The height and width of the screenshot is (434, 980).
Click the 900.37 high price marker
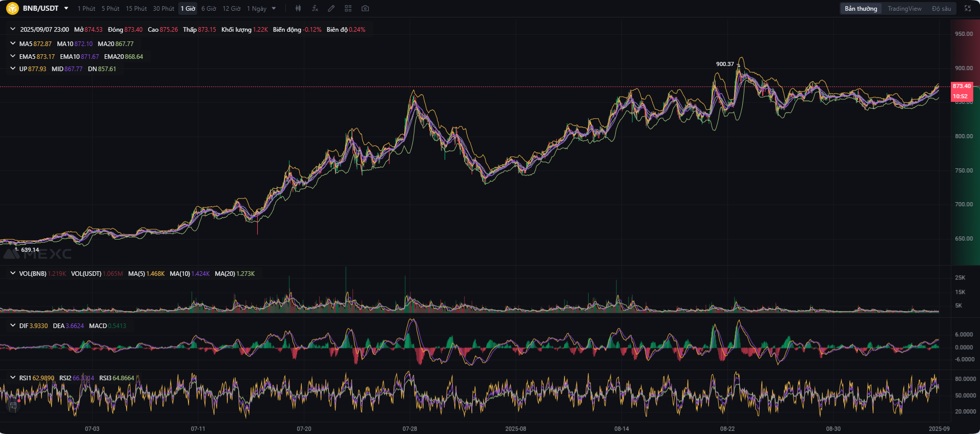(725, 64)
